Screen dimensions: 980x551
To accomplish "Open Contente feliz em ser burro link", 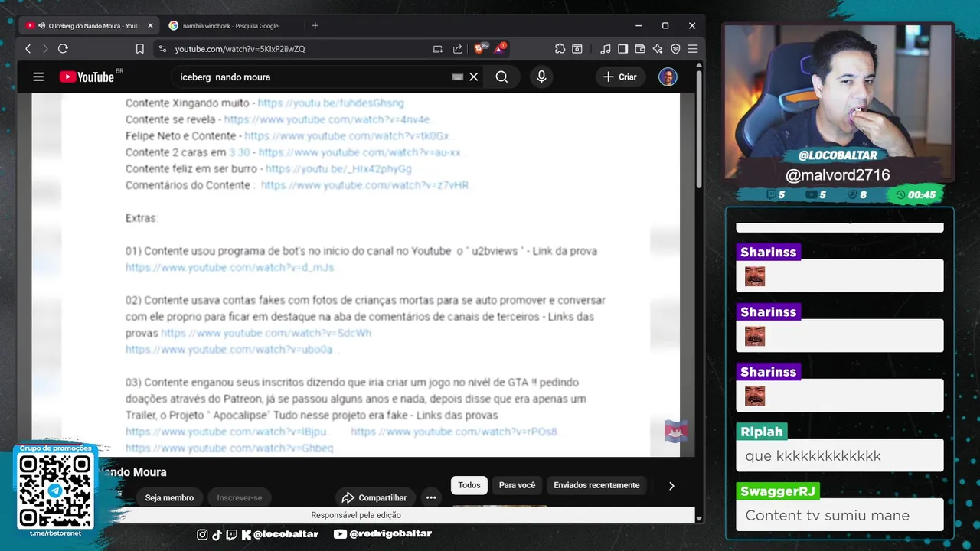I will pyautogui.click(x=338, y=168).
